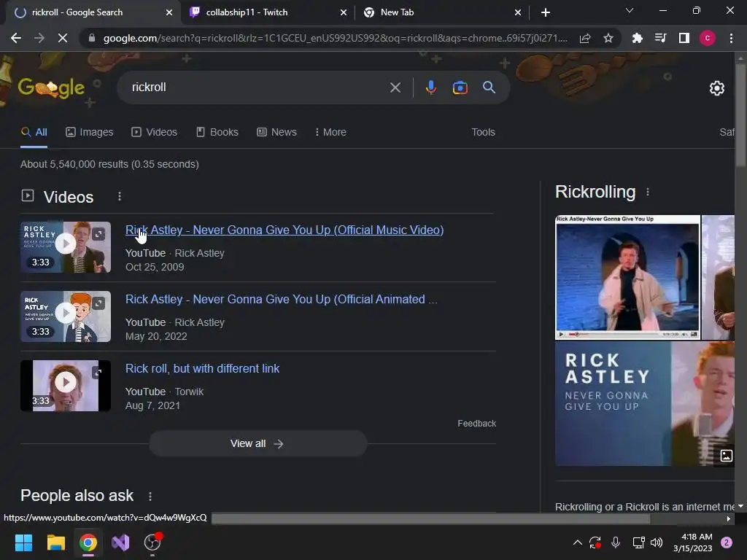The height and width of the screenshot is (560, 747).
Task: Open File Explorer from the taskbar
Action: pos(55,542)
